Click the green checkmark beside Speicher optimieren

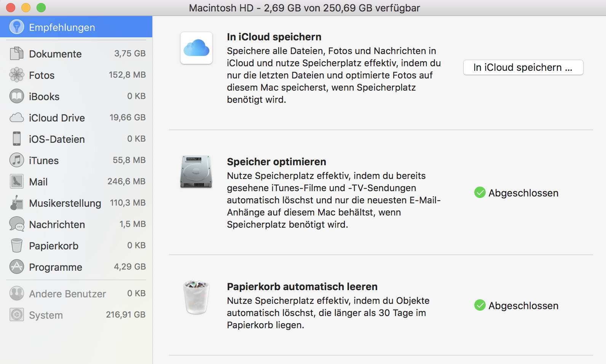(x=480, y=193)
